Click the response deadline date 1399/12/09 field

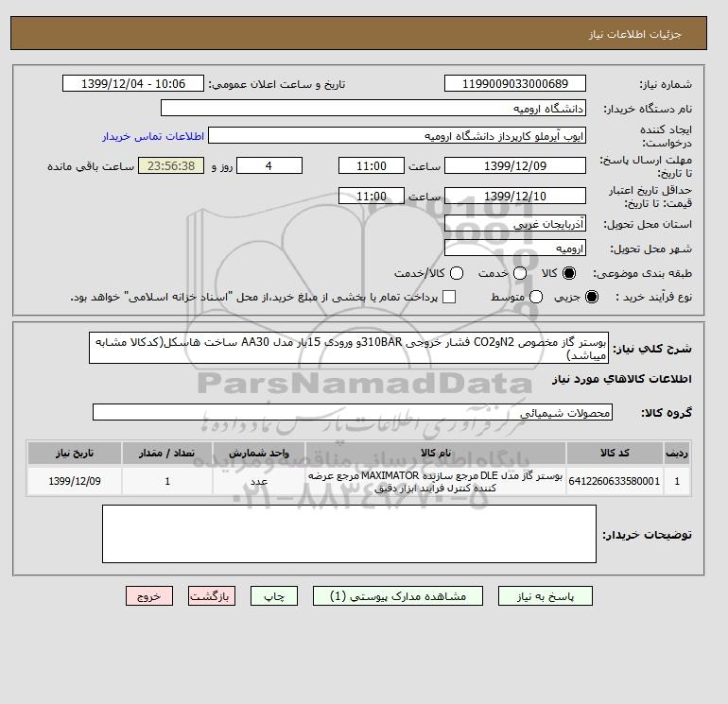click(x=515, y=165)
